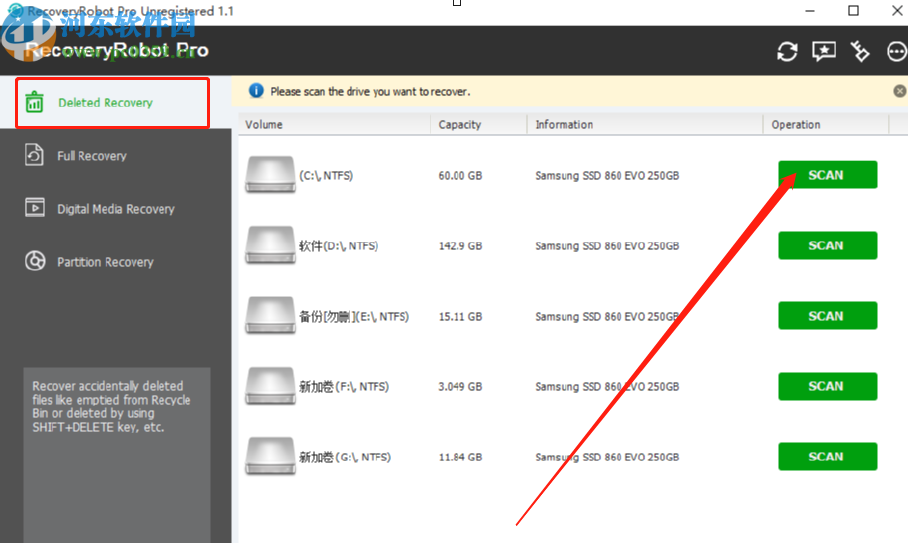Click the F:\ drive icon
The image size is (908, 543).
pyautogui.click(x=270, y=386)
